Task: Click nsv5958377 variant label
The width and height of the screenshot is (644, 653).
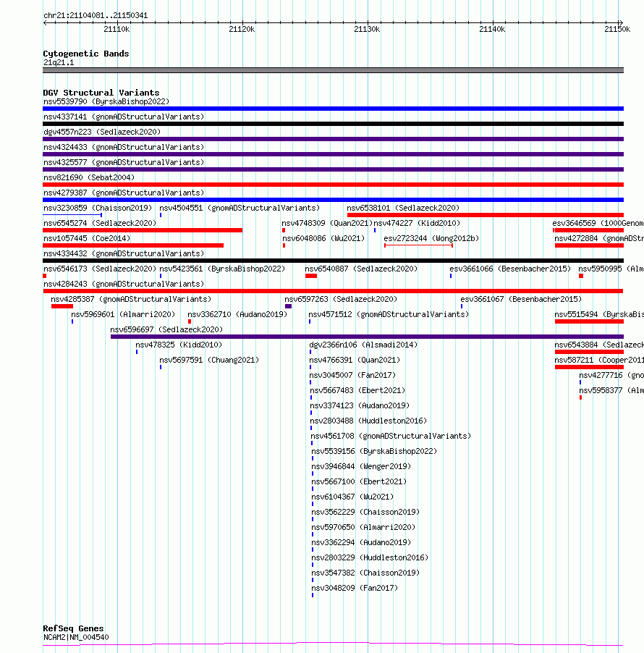Action: point(611,391)
